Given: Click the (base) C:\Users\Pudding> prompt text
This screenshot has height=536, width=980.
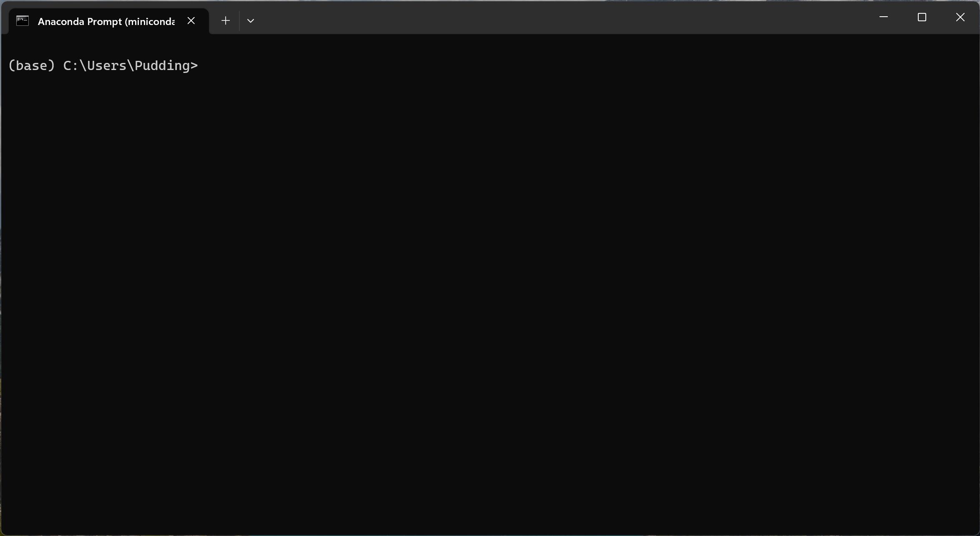Looking at the screenshot, I should [x=103, y=65].
